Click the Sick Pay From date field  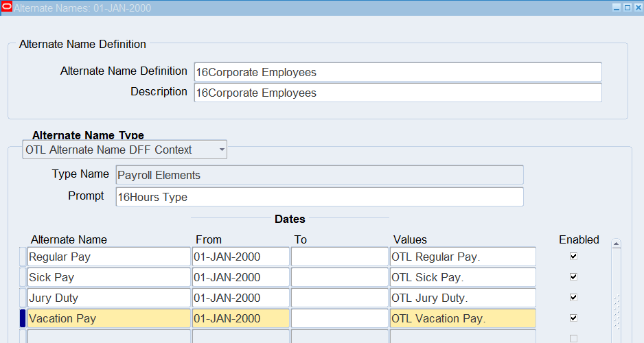click(x=240, y=278)
